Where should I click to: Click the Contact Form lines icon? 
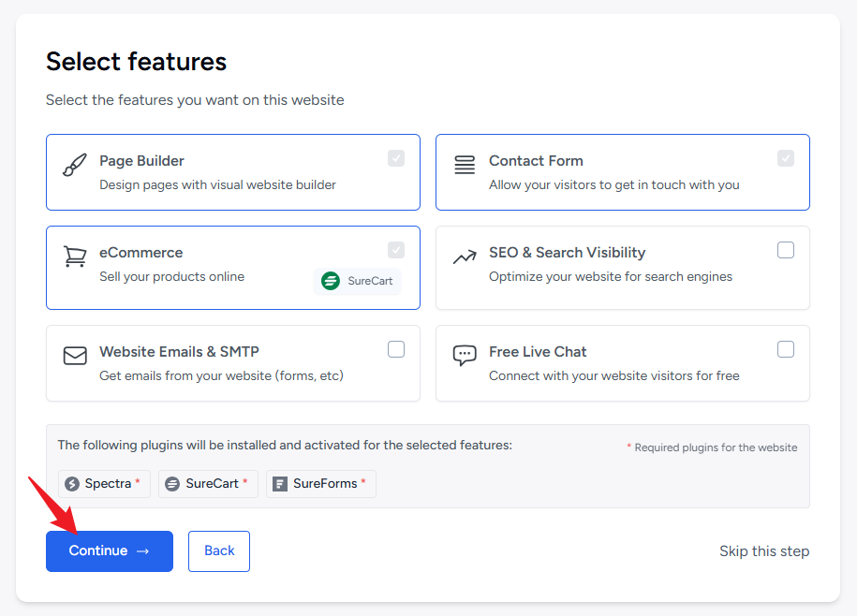pyautogui.click(x=465, y=166)
